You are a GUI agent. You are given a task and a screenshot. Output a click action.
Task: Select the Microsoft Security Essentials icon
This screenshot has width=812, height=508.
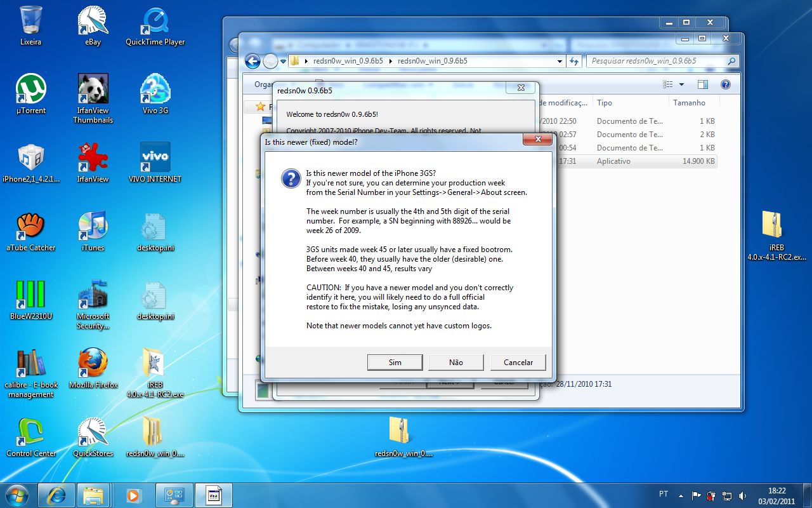[x=93, y=304]
